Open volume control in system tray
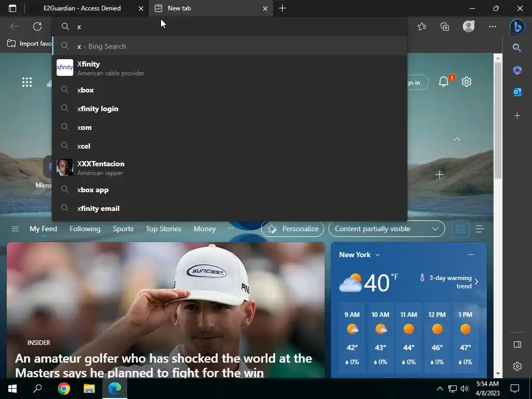 tap(464, 389)
